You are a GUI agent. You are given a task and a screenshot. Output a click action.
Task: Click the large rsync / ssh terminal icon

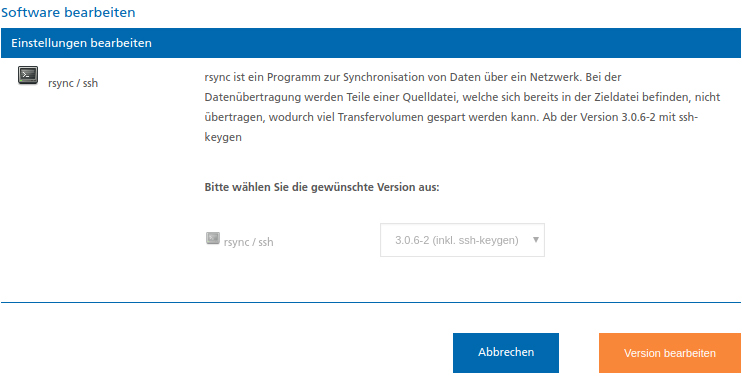click(x=28, y=75)
